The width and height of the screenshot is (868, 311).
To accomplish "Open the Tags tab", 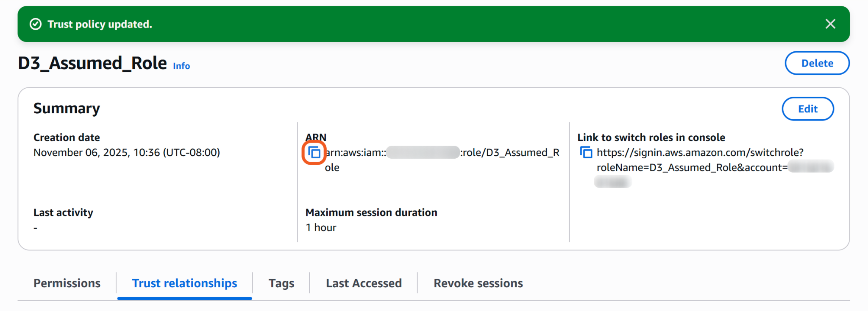I will (281, 283).
